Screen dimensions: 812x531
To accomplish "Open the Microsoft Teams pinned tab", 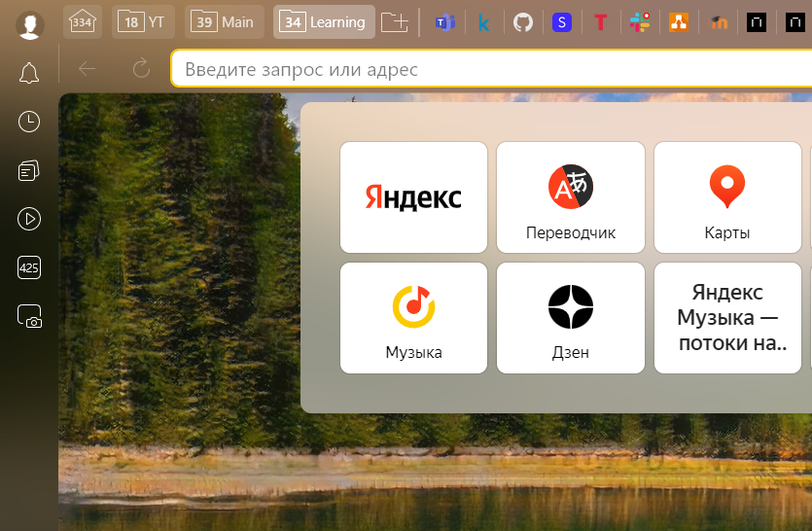I will click(444, 22).
